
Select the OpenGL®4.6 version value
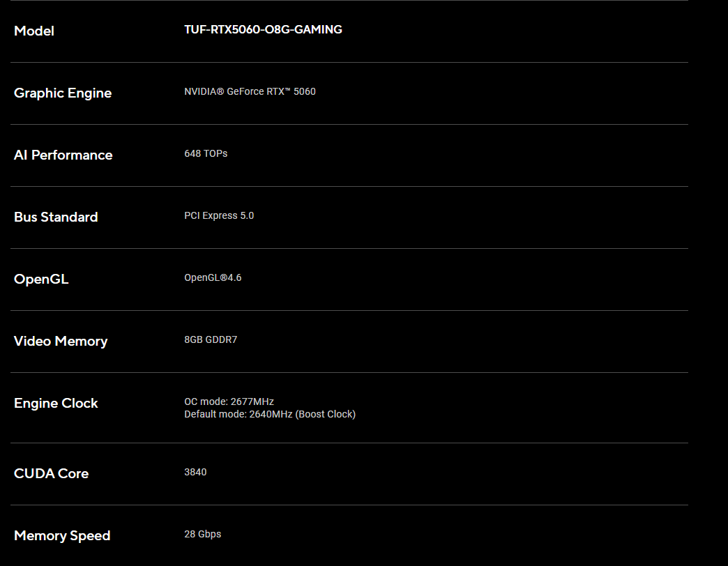213,277
